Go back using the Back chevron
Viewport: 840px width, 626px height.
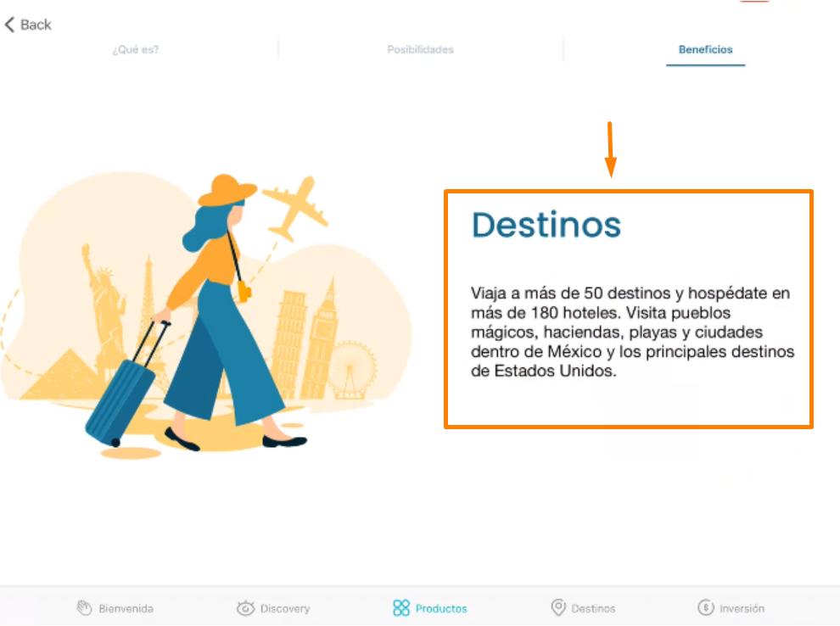point(9,25)
